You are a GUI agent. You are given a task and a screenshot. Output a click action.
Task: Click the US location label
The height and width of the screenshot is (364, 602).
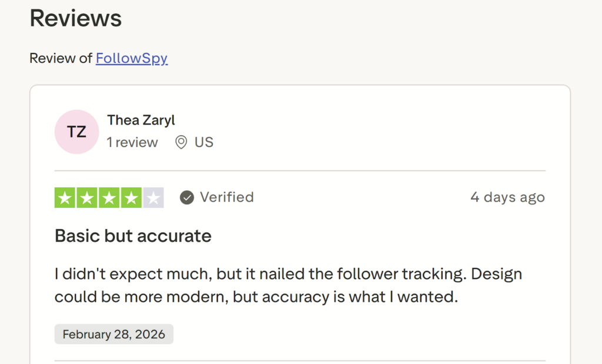[205, 142]
